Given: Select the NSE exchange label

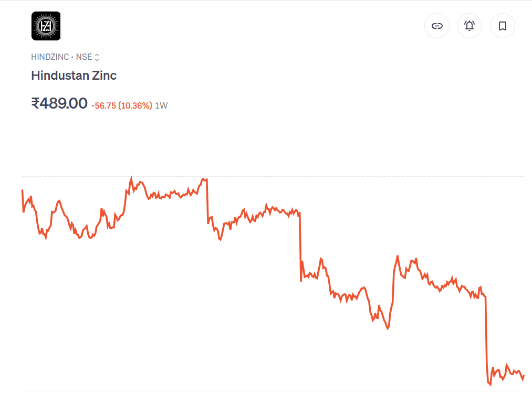Looking at the screenshot, I should [x=84, y=57].
